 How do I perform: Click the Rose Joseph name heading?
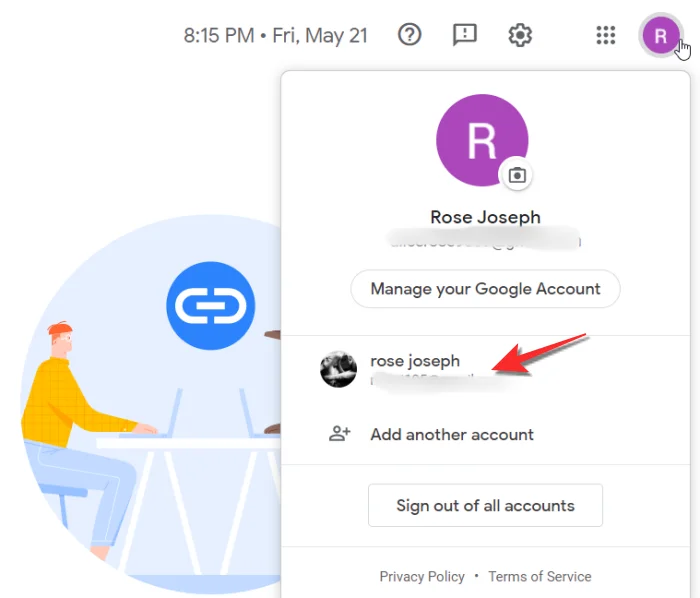(485, 217)
